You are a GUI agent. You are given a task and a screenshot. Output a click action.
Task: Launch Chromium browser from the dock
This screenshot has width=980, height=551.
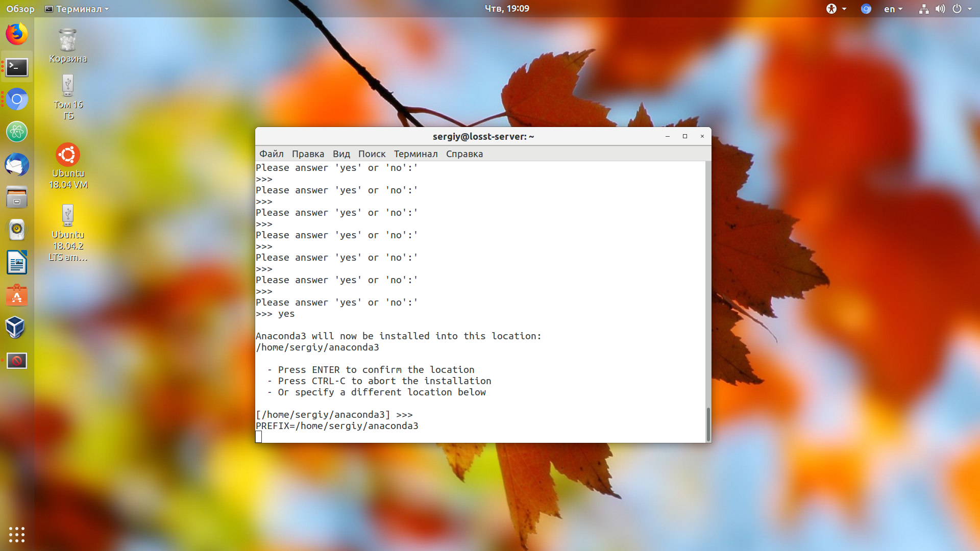point(17,99)
